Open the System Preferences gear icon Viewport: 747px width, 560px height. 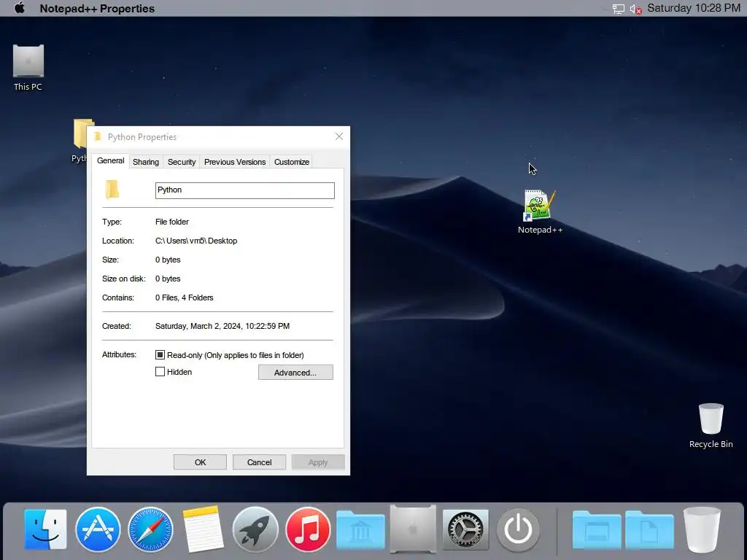click(465, 529)
